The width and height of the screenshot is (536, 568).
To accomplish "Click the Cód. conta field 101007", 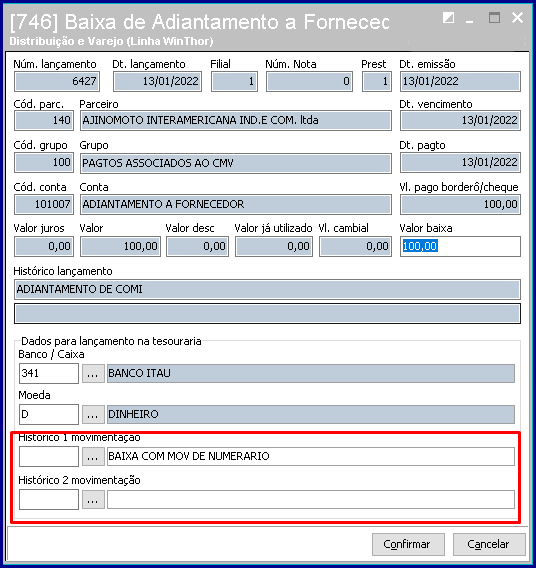I will coord(44,204).
